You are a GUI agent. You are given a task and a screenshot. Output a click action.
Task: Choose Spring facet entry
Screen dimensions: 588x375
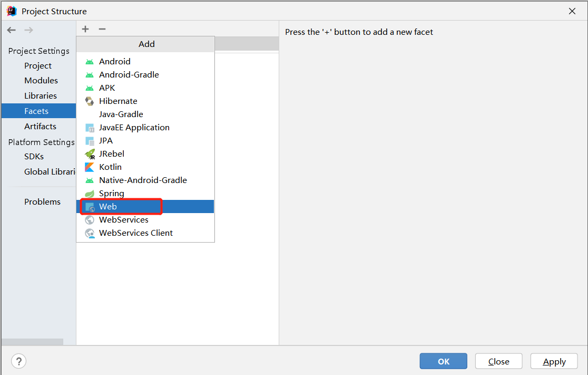145,194
